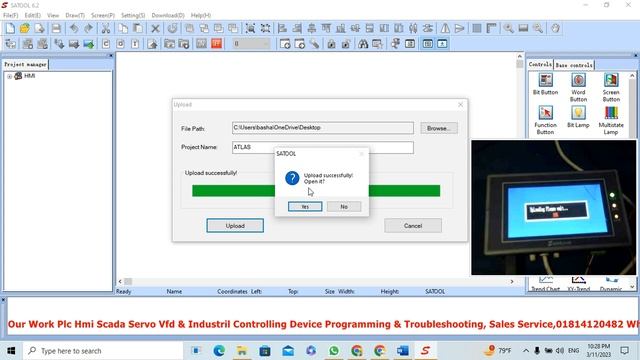Pick Screen Button control
The image size is (640, 360).
tap(611, 87)
